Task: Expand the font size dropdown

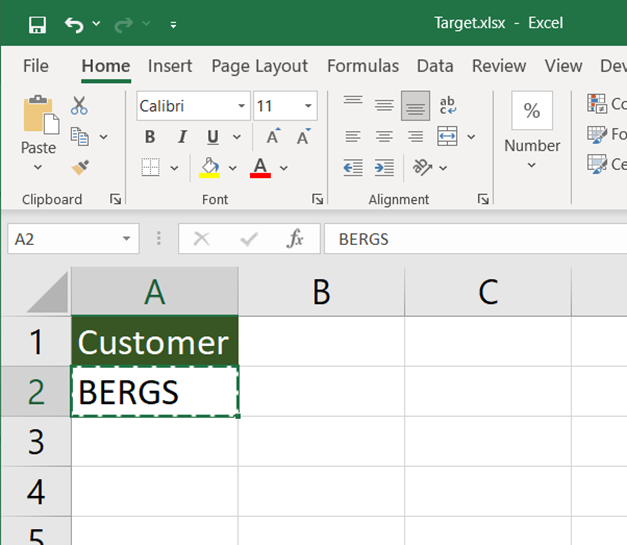Action: pos(309,105)
